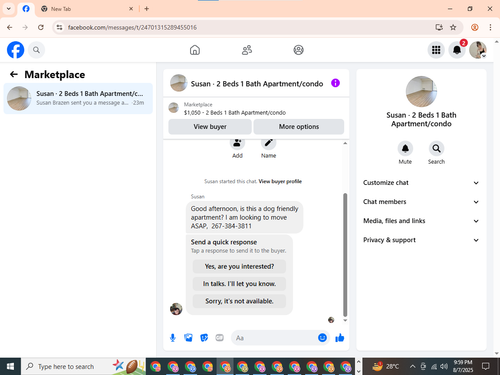The height and width of the screenshot is (375, 500).
Task: Open Facebook search magnifier
Action: pos(36,50)
